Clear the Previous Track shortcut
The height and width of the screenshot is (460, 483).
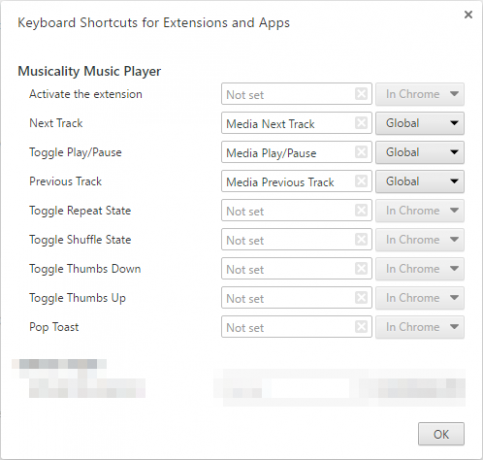point(361,181)
